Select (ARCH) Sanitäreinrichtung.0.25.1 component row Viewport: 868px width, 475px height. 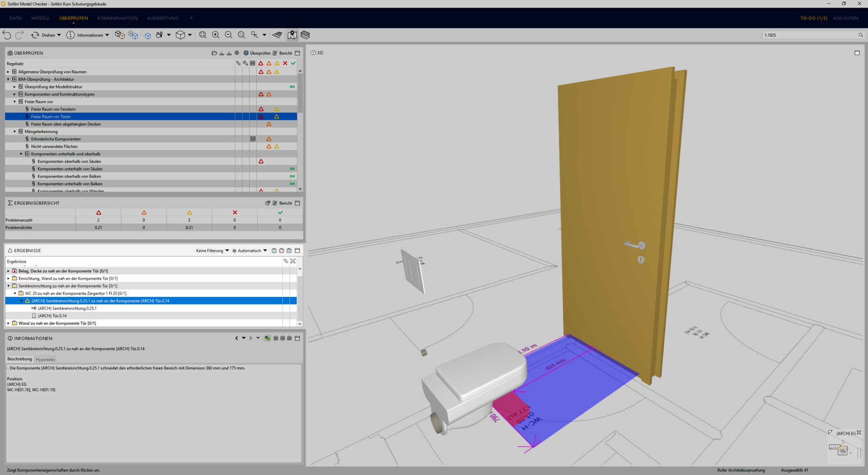(67, 308)
